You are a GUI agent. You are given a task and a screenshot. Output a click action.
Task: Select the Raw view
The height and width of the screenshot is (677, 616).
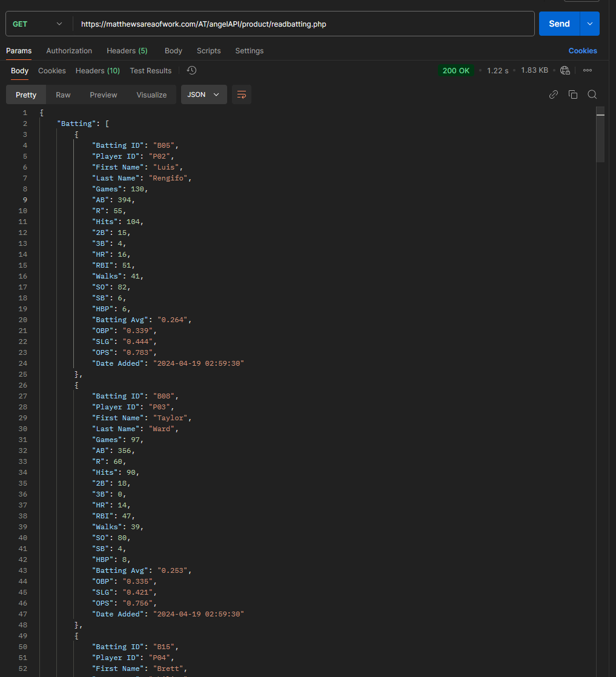[63, 94]
